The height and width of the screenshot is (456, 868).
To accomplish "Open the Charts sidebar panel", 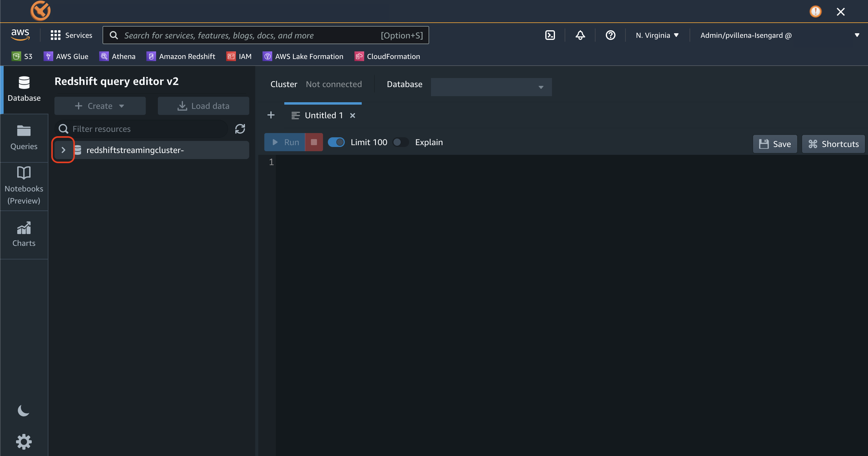I will coord(24,234).
